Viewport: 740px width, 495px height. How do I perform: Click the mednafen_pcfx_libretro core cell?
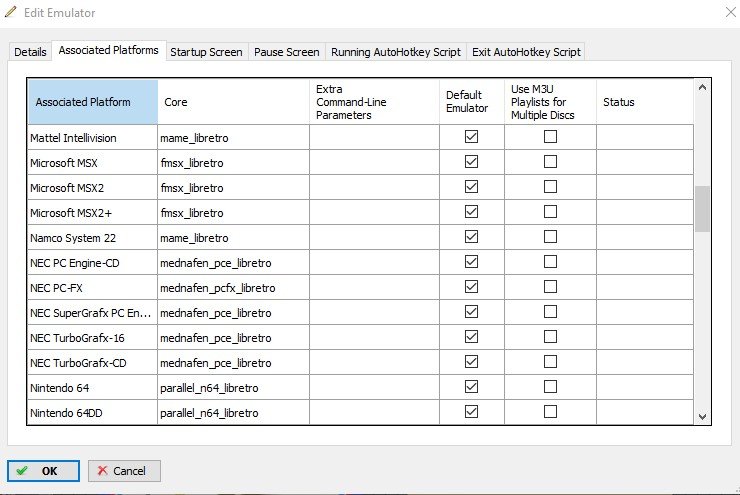pyautogui.click(x=234, y=288)
